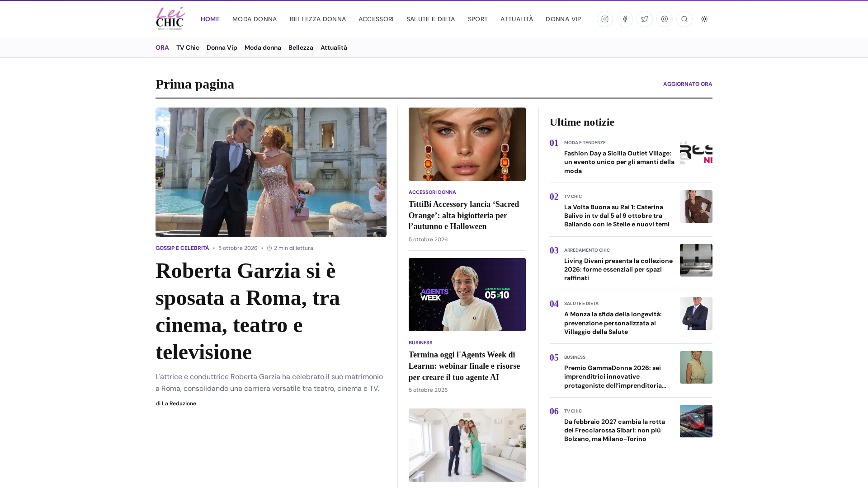Open Agents Week thumbnail image
Viewport: 868px width, 488px height.
[x=467, y=295]
